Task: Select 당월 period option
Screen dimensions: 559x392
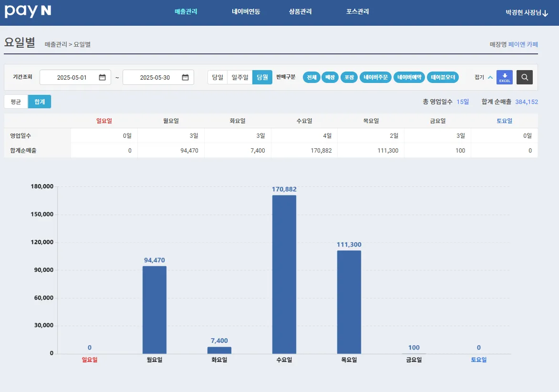Action: 262,77
